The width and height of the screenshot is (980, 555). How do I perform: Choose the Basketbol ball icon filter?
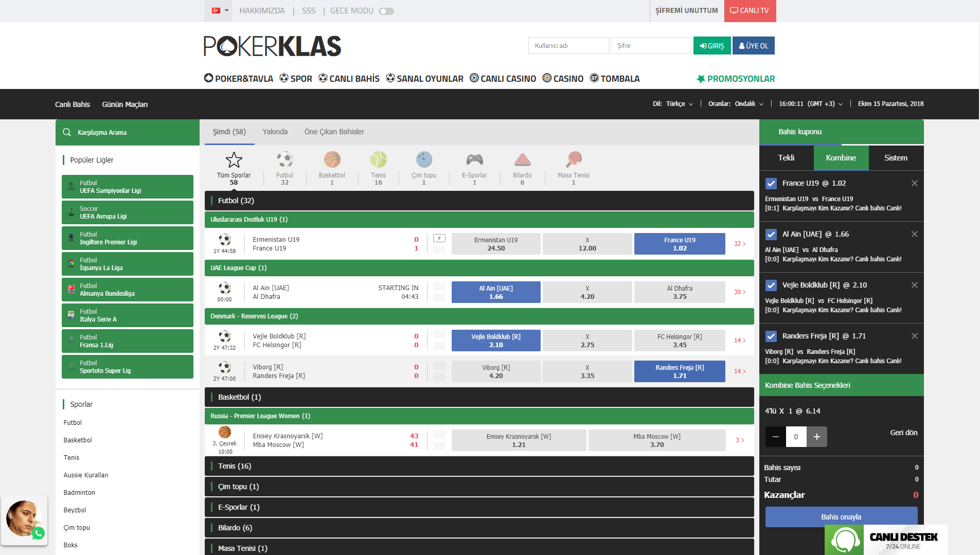coord(332,160)
